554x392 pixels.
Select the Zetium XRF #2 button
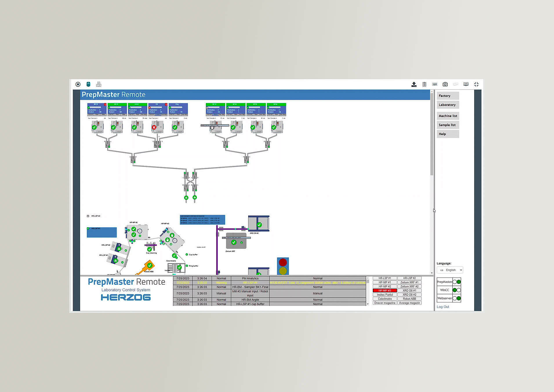(x=409, y=286)
